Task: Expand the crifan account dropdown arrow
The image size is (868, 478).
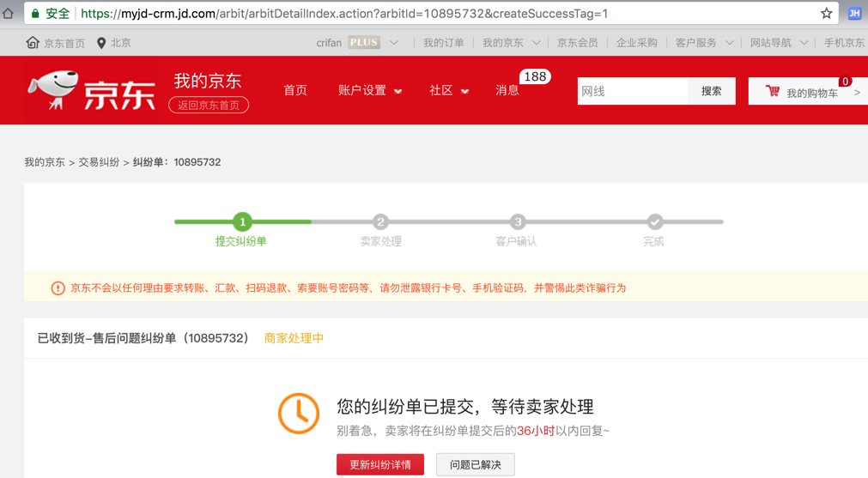Action: pyautogui.click(x=394, y=43)
